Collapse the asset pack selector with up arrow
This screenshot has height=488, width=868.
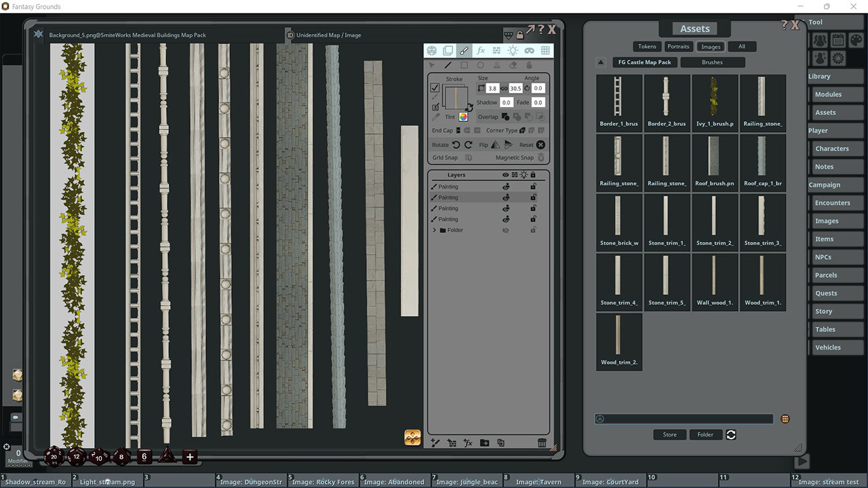pyautogui.click(x=601, y=62)
